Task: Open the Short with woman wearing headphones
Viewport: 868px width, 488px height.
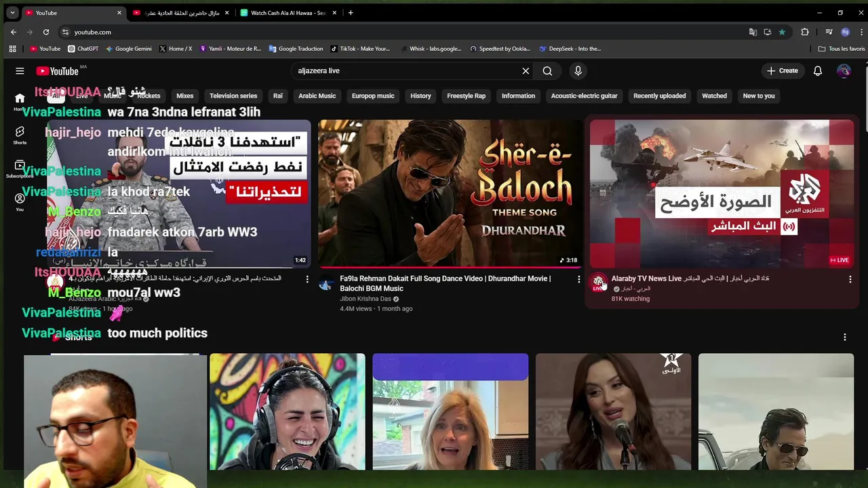Action: click(288, 411)
